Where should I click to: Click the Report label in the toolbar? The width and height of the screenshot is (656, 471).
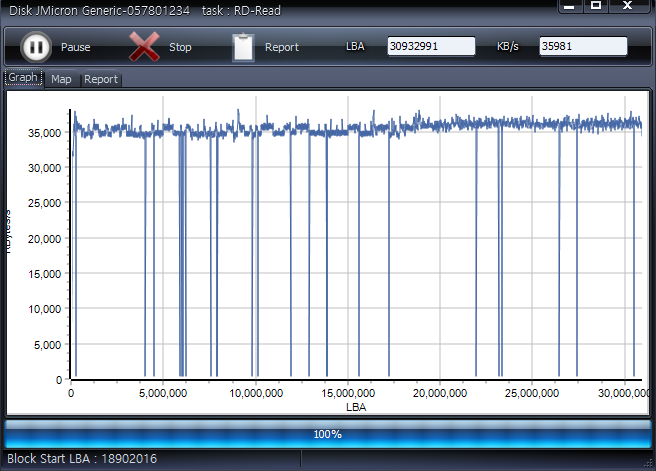coord(282,47)
